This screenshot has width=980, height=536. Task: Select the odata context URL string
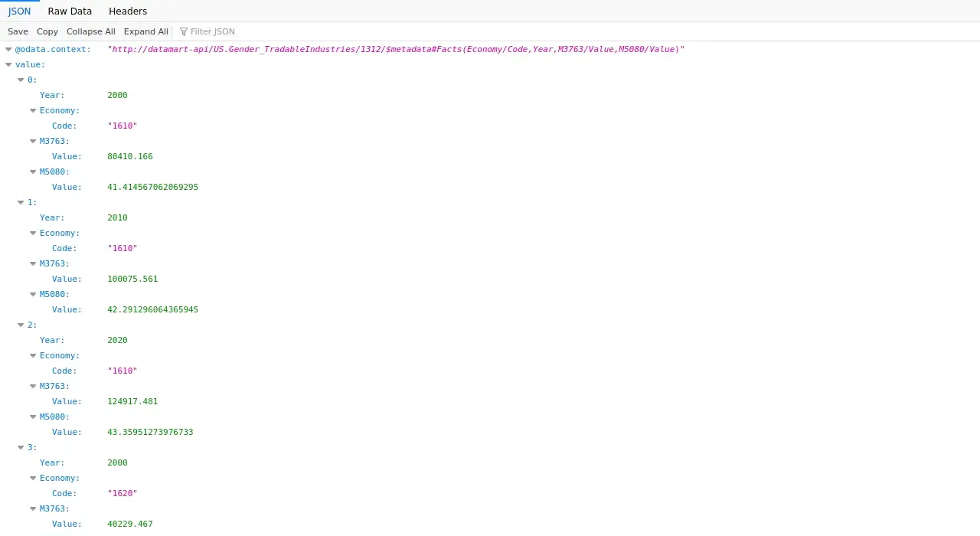396,49
